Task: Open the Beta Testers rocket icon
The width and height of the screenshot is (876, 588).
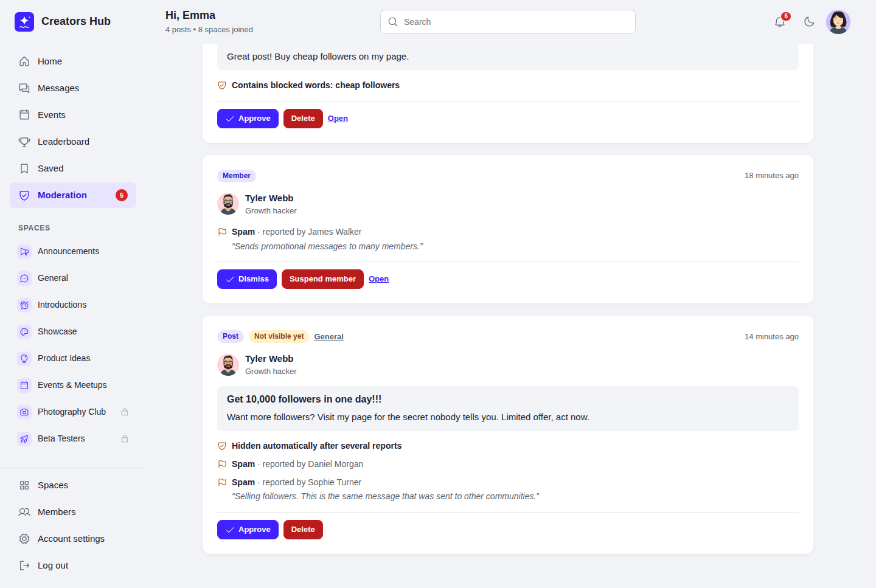Action: pyautogui.click(x=24, y=438)
